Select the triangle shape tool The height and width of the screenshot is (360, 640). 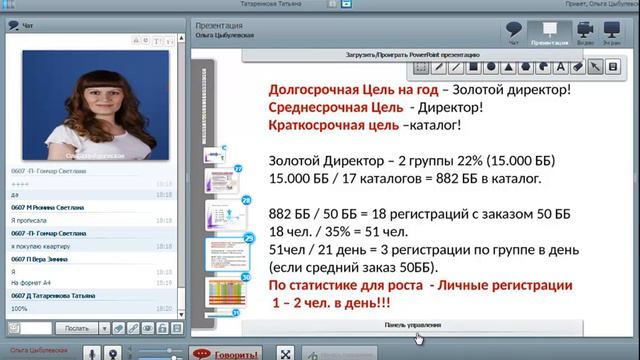click(509, 67)
